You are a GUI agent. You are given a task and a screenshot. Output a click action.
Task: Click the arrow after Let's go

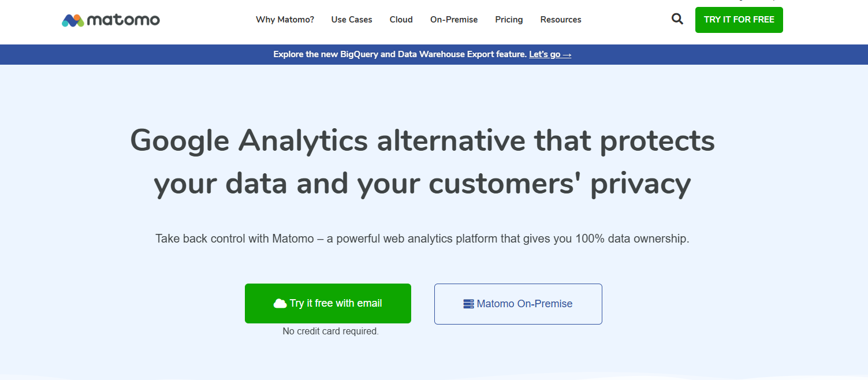(567, 54)
